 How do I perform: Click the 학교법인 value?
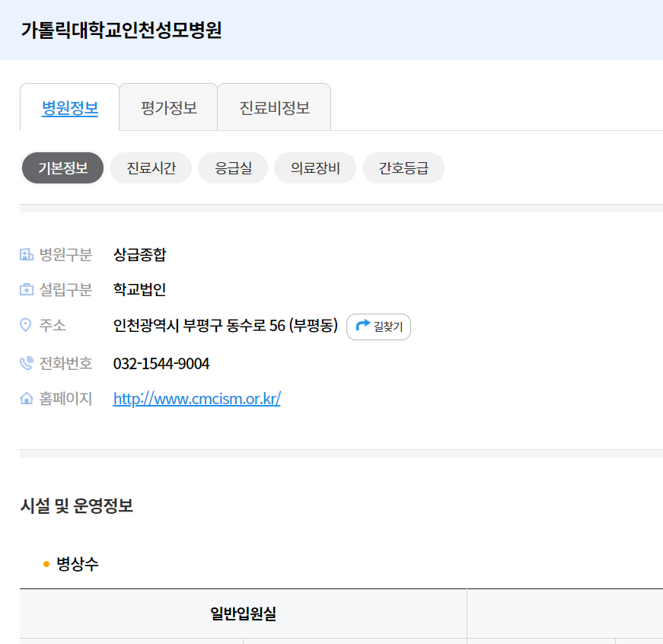click(139, 290)
